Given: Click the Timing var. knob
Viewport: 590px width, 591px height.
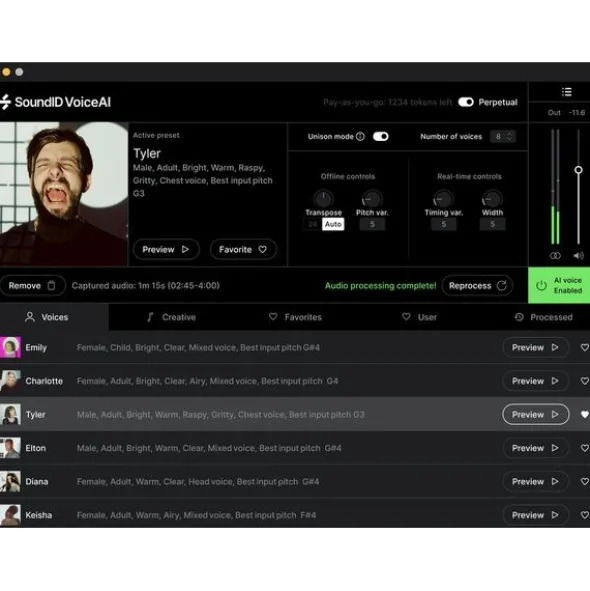Looking at the screenshot, I should (x=443, y=198).
